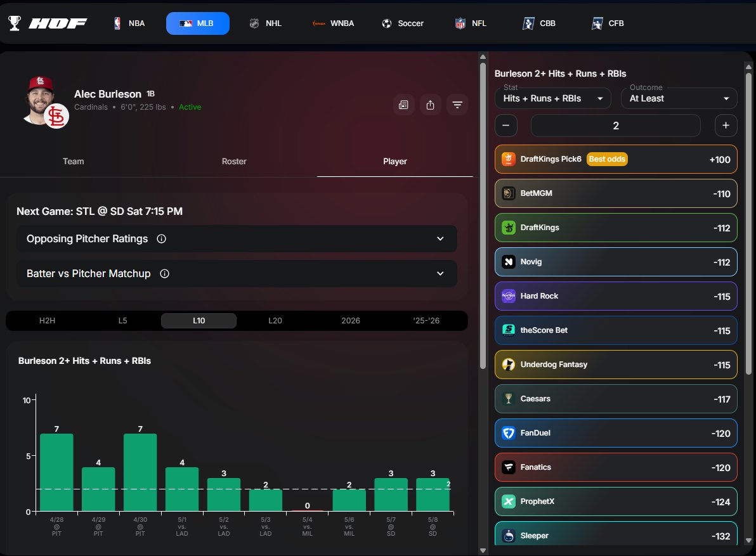Click the left panel vertical scrollbar thumb
The width and height of the screenshot is (756, 556).
[x=483, y=216]
